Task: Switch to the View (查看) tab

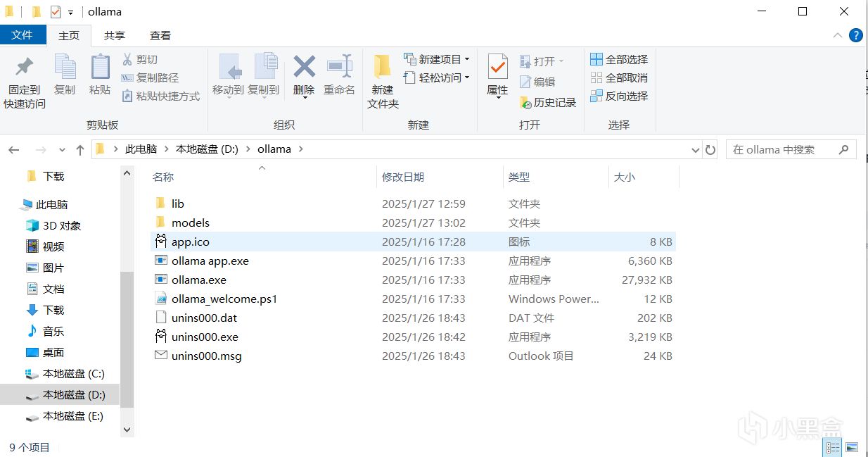Action: point(160,35)
